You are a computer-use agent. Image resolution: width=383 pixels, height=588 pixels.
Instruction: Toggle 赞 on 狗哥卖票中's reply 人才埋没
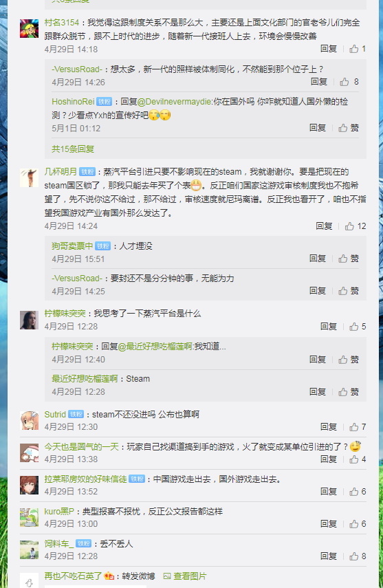pyautogui.click(x=349, y=259)
